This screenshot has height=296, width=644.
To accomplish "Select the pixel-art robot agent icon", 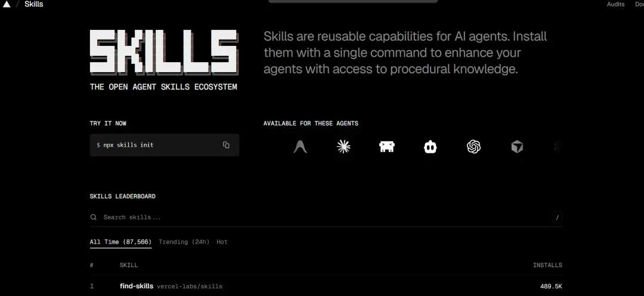I will pyautogui.click(x=387, y=147).
